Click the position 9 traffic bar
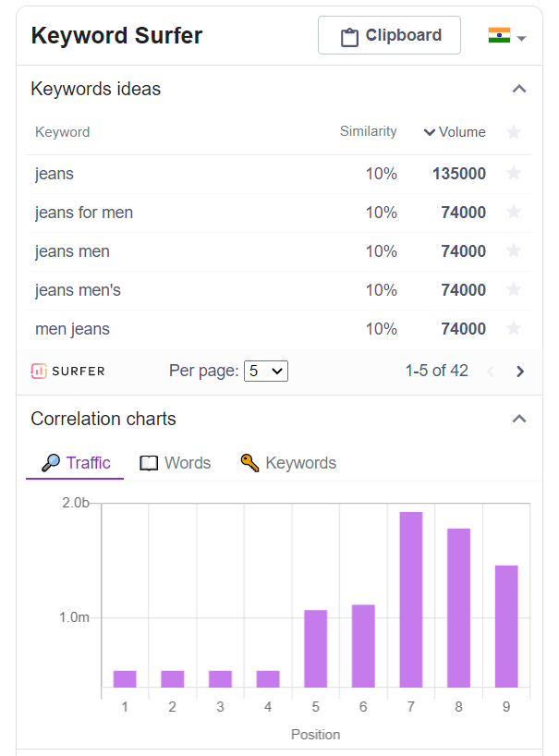This screenshot has width=559, height=756. 506,627
